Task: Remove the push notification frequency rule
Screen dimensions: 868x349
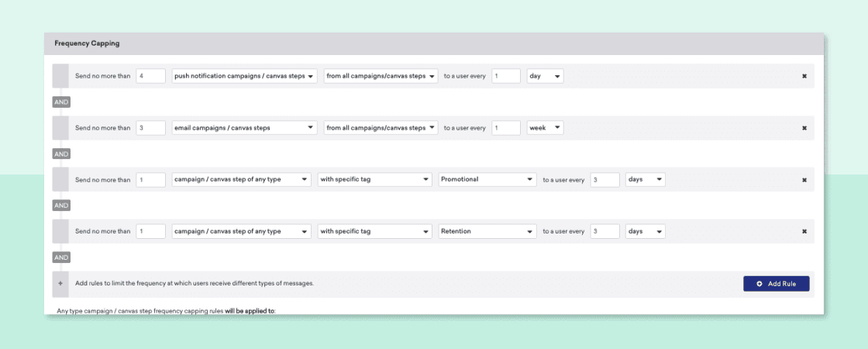Action: click(x=804, y=76)
